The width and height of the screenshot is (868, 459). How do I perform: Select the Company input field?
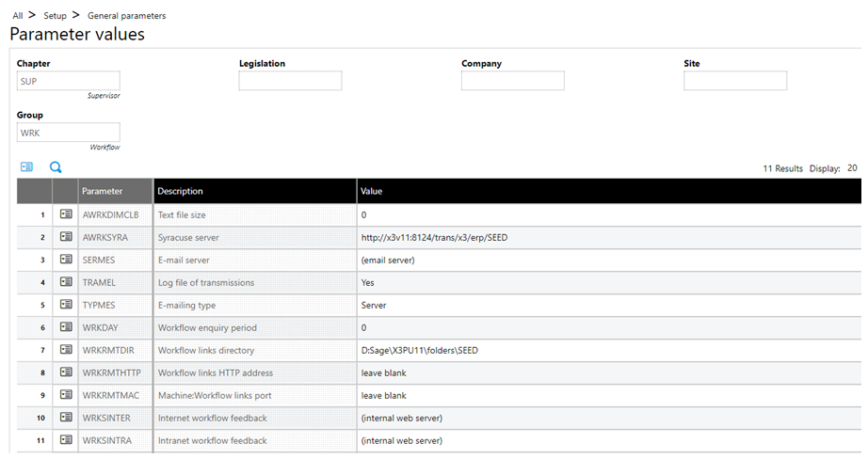point(512,81)
